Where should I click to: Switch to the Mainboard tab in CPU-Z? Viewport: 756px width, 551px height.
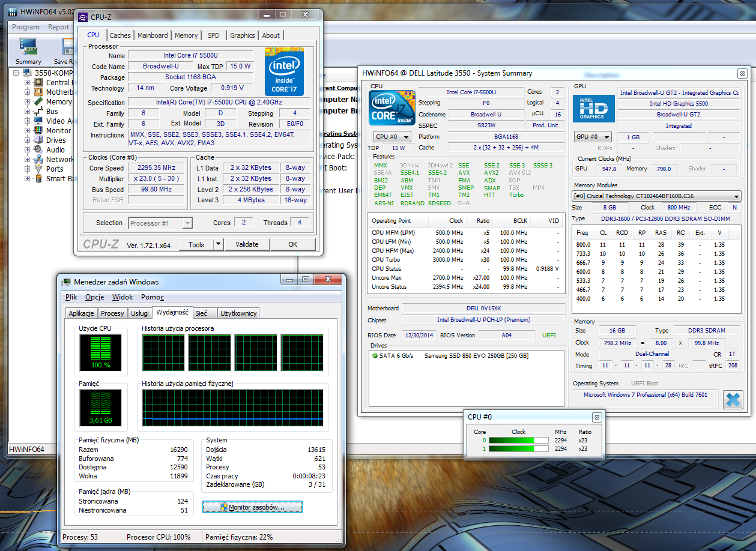tap(153, 35)
